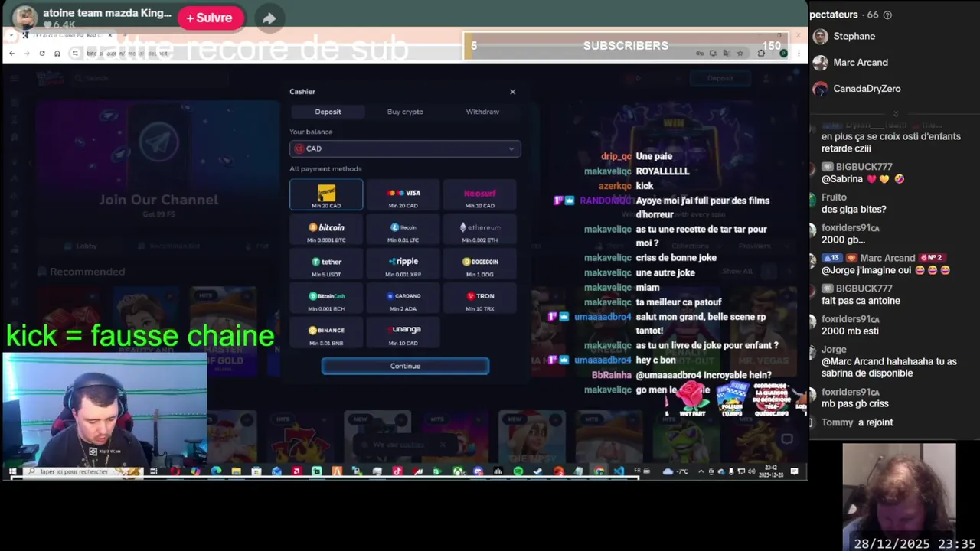Viewport: 980px width, 551px height.
Task: Open the Deposit tab in Cashier
Action: 328,112
